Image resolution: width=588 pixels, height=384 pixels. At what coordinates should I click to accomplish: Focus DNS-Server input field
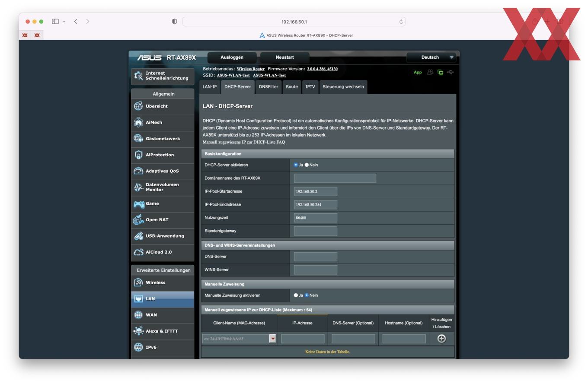(316, 257)
